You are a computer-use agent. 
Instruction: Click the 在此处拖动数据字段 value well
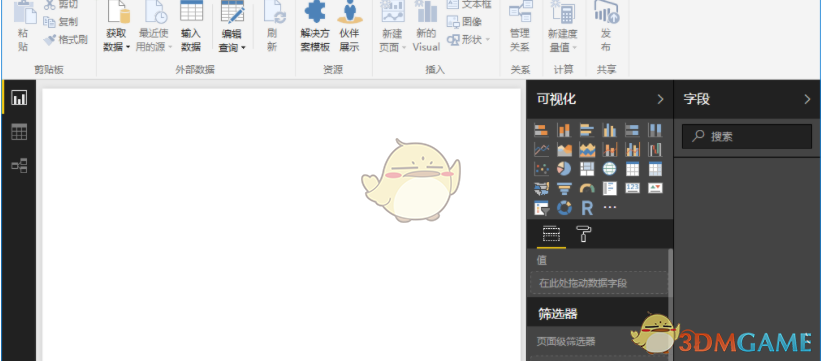click(599, 283)
